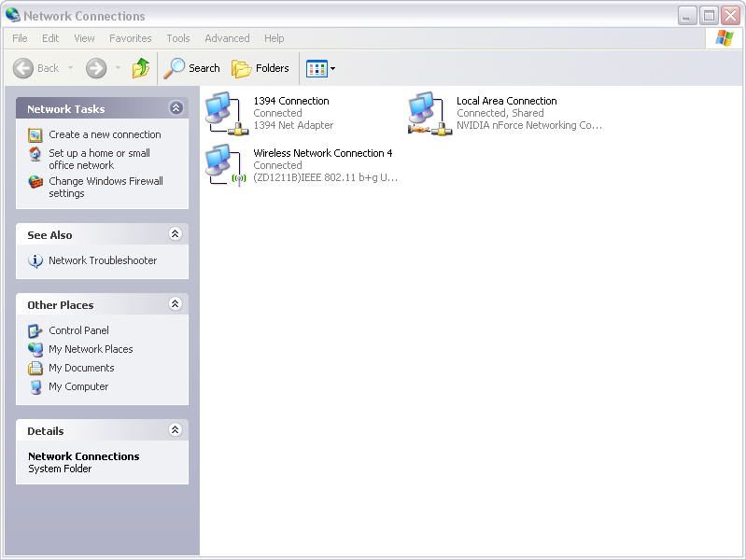Click the Network Troubleshooter info icon
The image size is (746, 560).
click(35, 260)
